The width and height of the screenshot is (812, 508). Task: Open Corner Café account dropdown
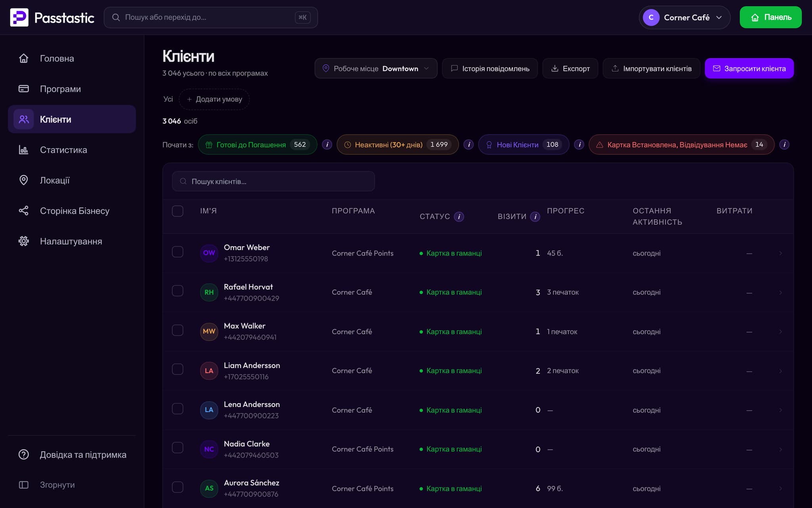click(685, 17)
